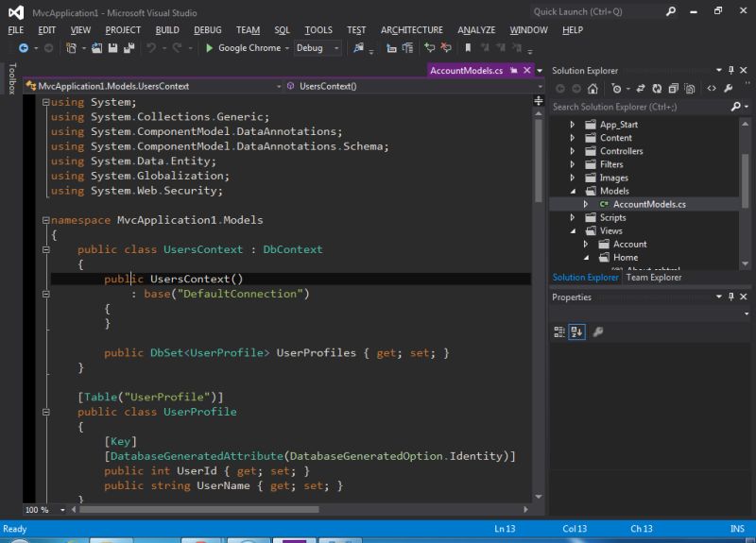Expand the Controllers folder
This screenshot has height=543, width=756.
[573, 151]
